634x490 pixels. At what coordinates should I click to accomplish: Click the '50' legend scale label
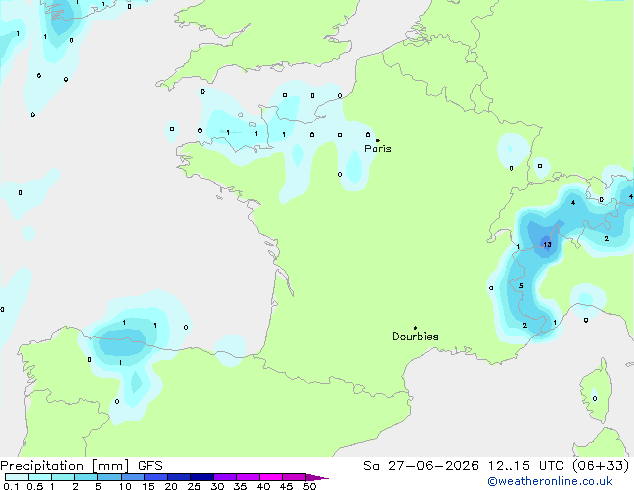pos(309,486)
